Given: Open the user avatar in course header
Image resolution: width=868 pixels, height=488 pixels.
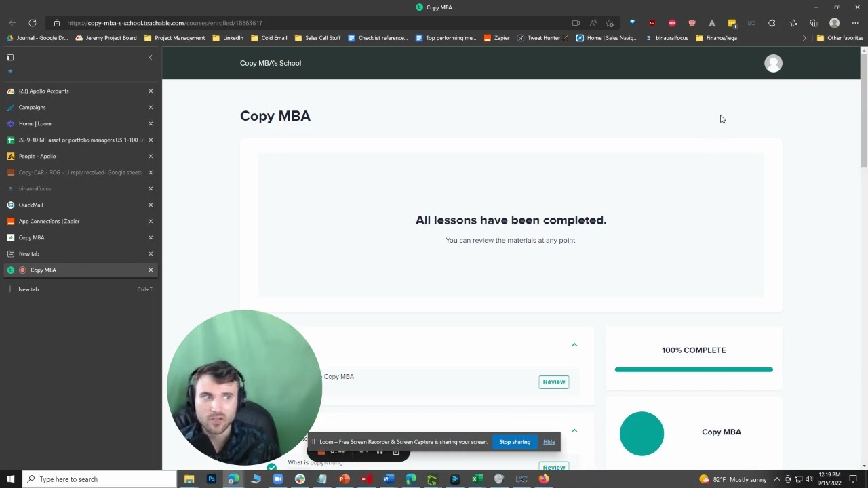Looking at the screenshot, I should (x=773, y=63).
